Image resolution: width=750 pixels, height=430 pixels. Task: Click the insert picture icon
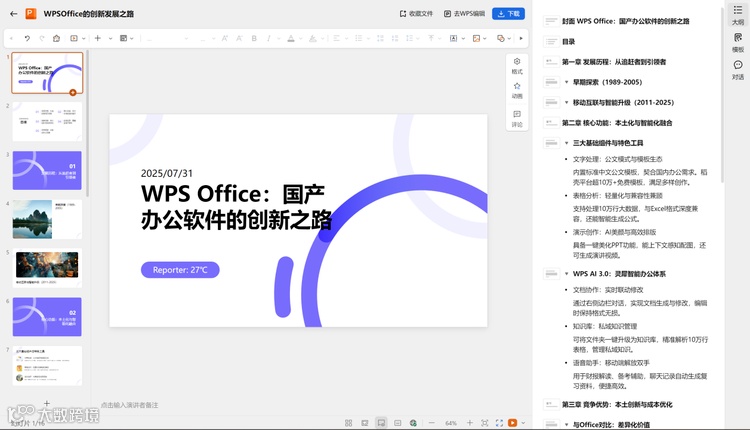pos(476,38)
